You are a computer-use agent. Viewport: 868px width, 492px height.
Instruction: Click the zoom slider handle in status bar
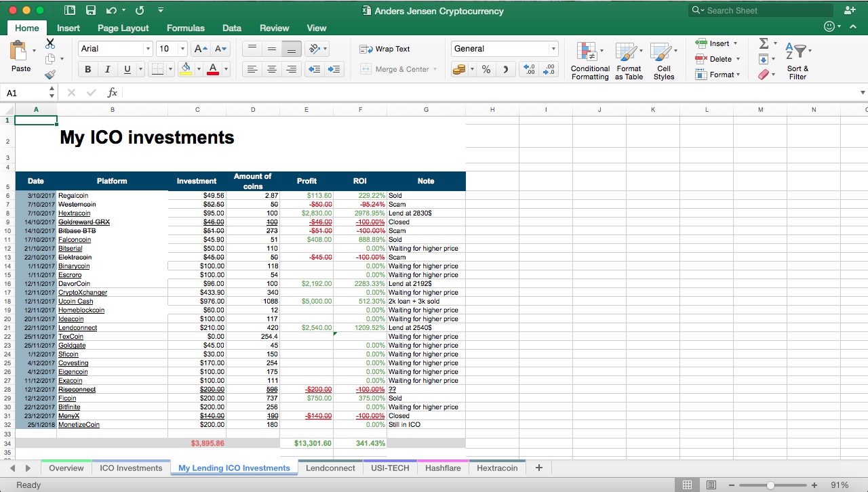[x=770, y=485]
